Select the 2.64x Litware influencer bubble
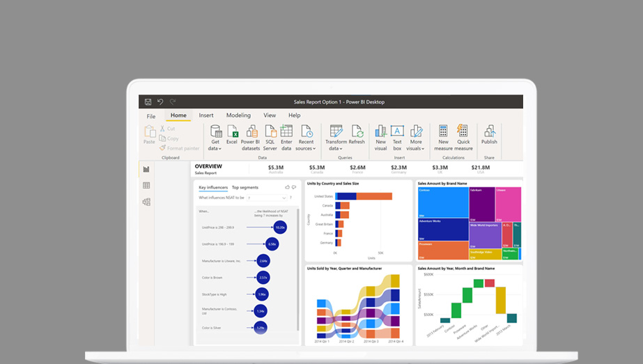 click(x=263, y=261)
